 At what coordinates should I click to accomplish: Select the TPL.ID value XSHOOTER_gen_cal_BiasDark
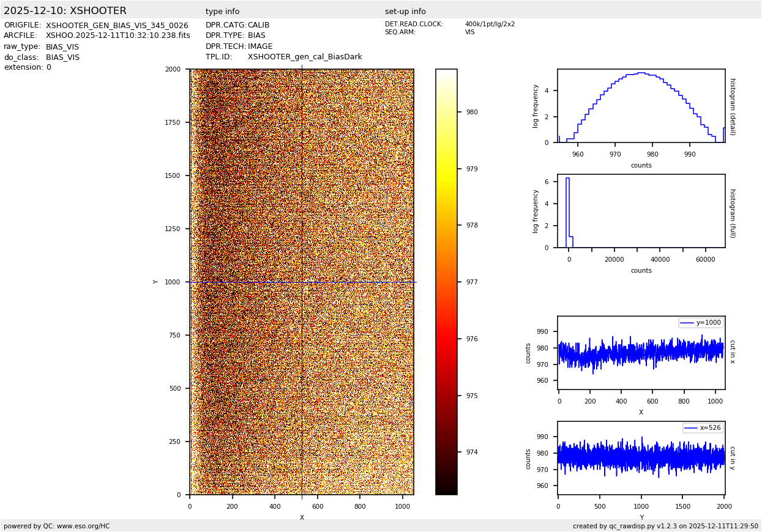[305, 57]
